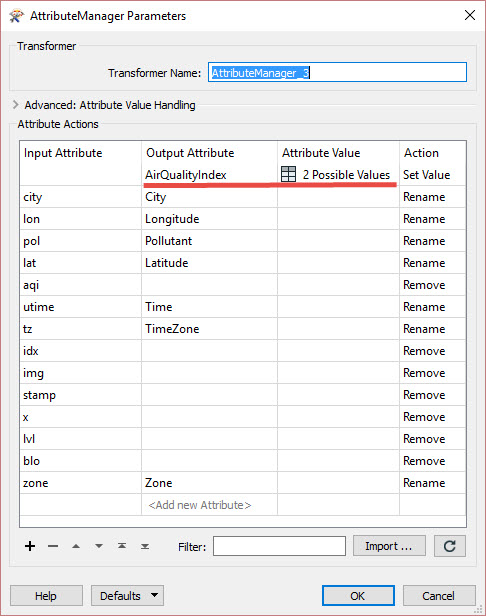The height and width of the screenshot is (616, 486).
Task: Select the lon input attribute cell
Action: pos(81,218)
